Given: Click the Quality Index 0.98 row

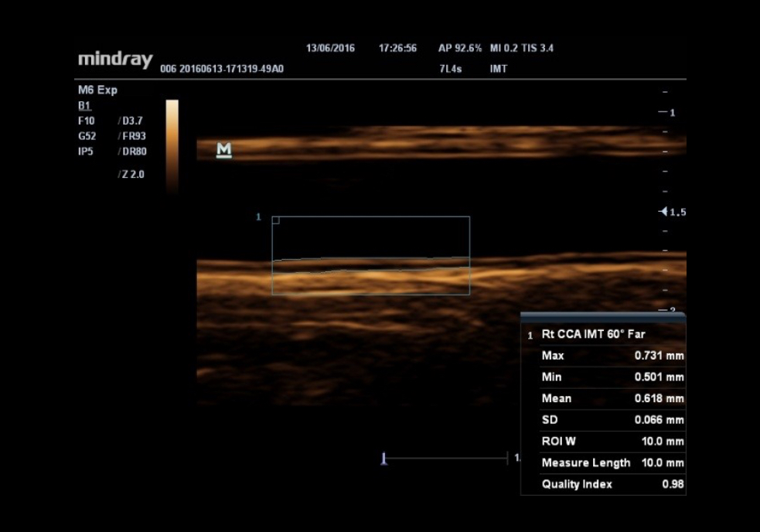Looking at the screenshot, I should point(612,484).
